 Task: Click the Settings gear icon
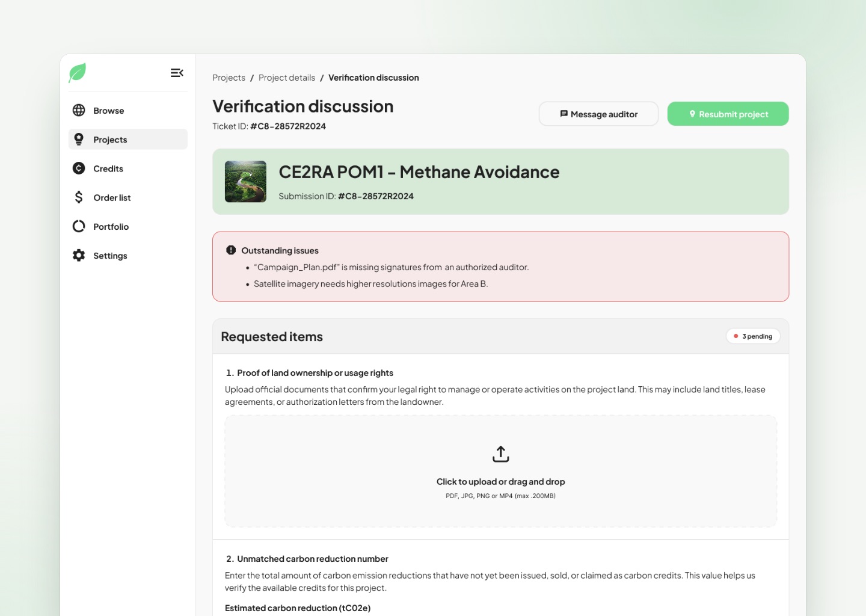click(79, 255)
